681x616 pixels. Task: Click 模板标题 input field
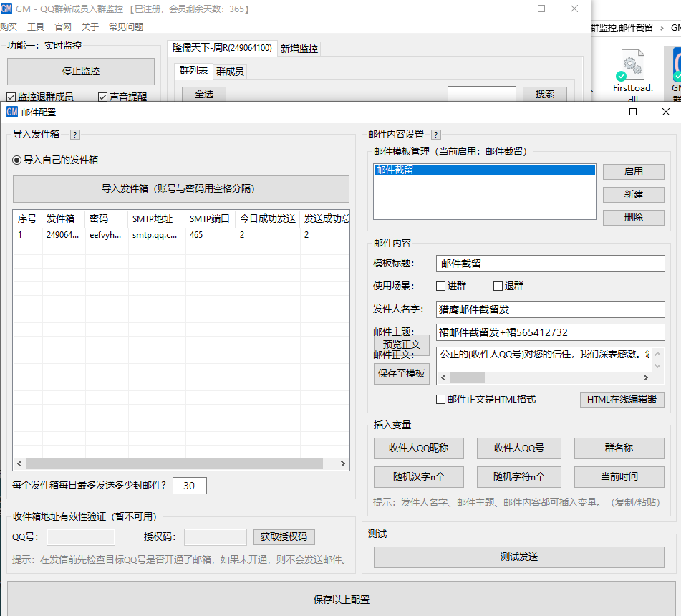click(x=550, y=264)
